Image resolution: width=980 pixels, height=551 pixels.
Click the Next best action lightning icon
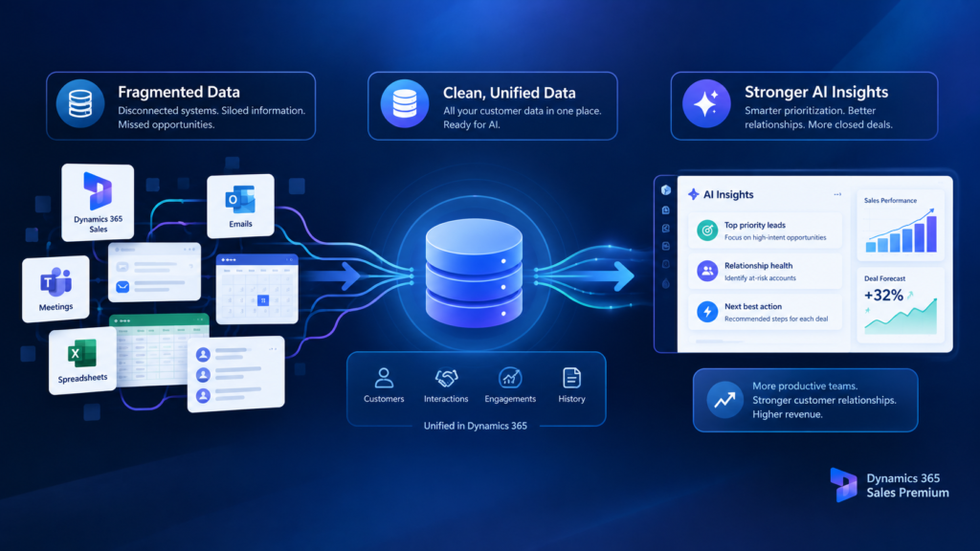707,312
